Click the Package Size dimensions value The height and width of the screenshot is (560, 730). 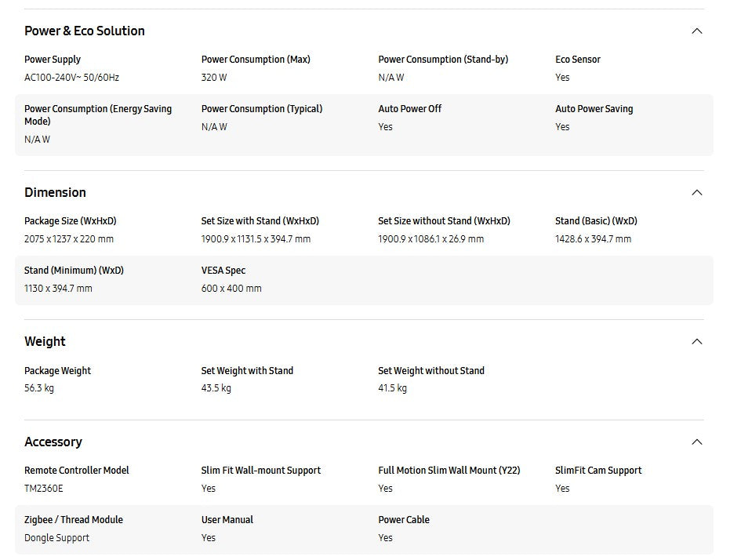(69, 239)
